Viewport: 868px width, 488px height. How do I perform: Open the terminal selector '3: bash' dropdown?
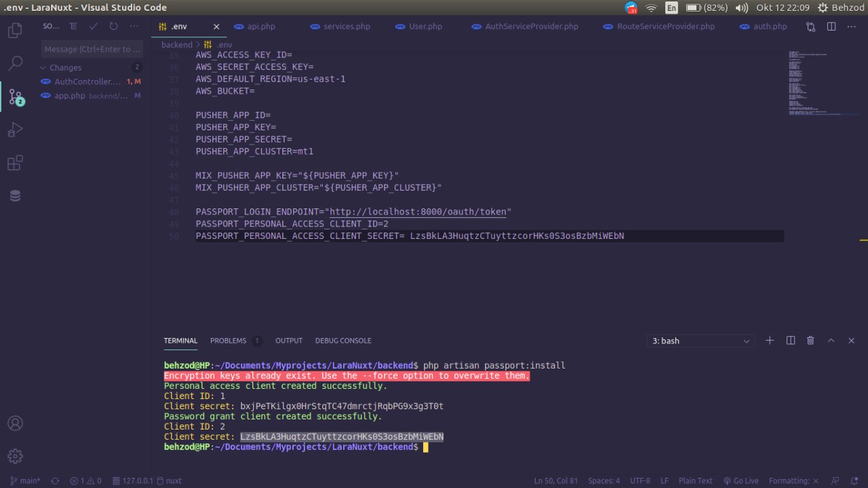tap(701, 341)
